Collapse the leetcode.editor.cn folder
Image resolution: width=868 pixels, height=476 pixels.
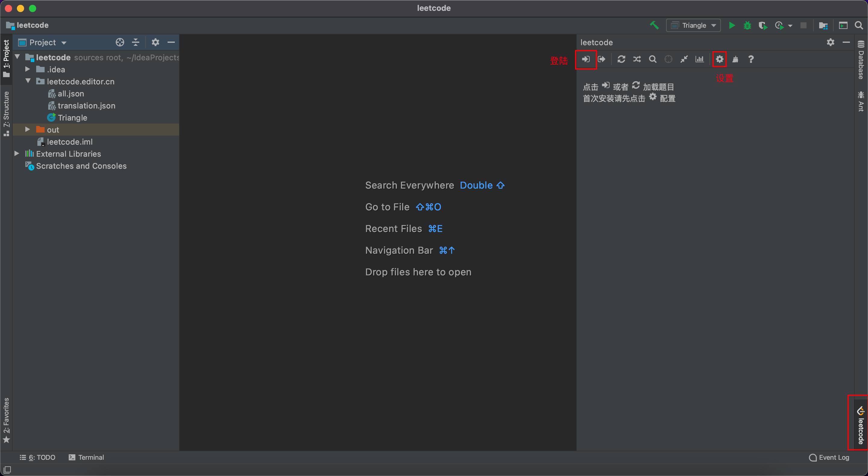[28, 81]
